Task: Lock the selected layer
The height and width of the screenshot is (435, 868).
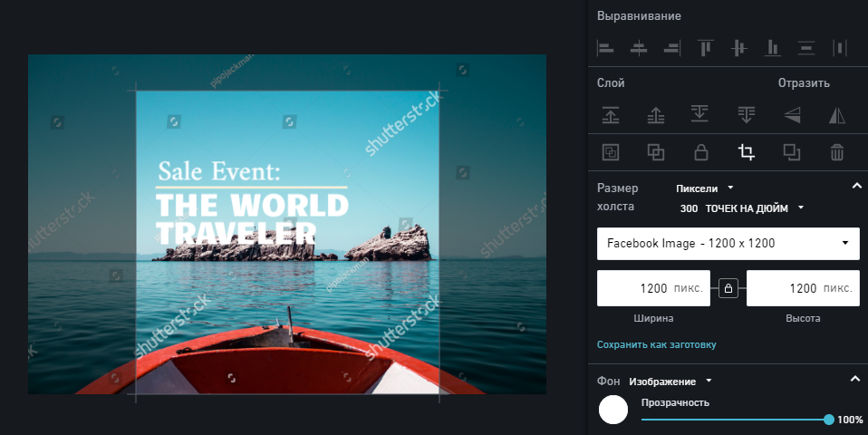Action: [x=701, y=152]
